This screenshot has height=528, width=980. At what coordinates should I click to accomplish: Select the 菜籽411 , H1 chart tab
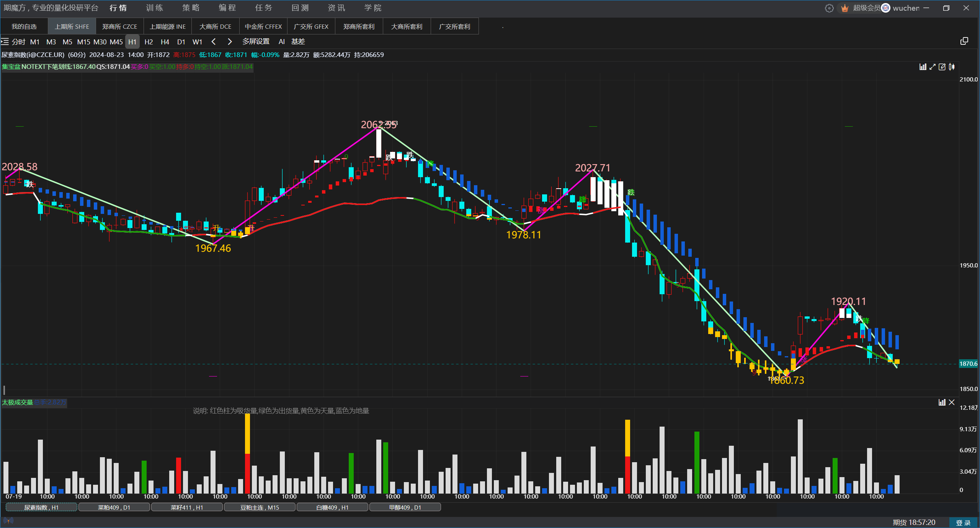[x=187, y=507]
